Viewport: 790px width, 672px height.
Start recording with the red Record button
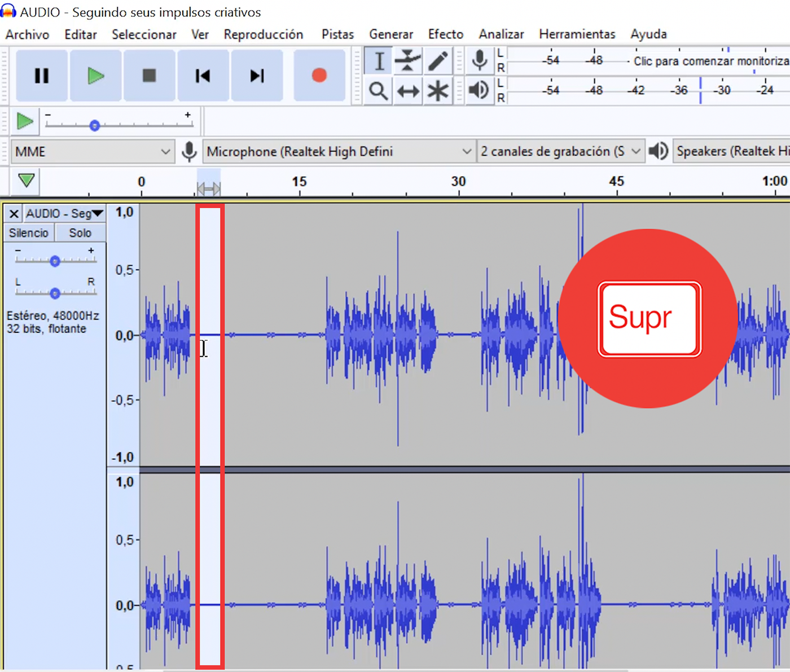tap(319, 76)
